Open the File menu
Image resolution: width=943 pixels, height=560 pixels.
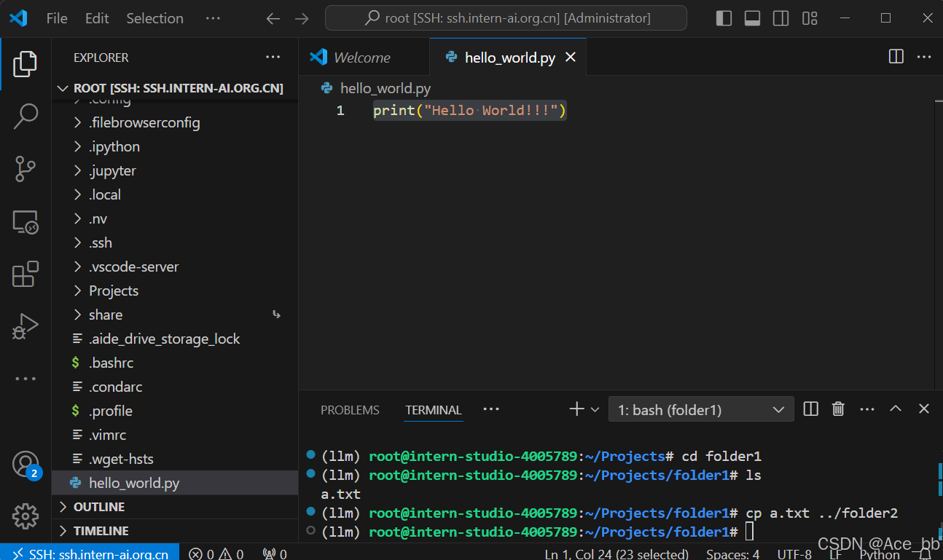coord(57,19)
